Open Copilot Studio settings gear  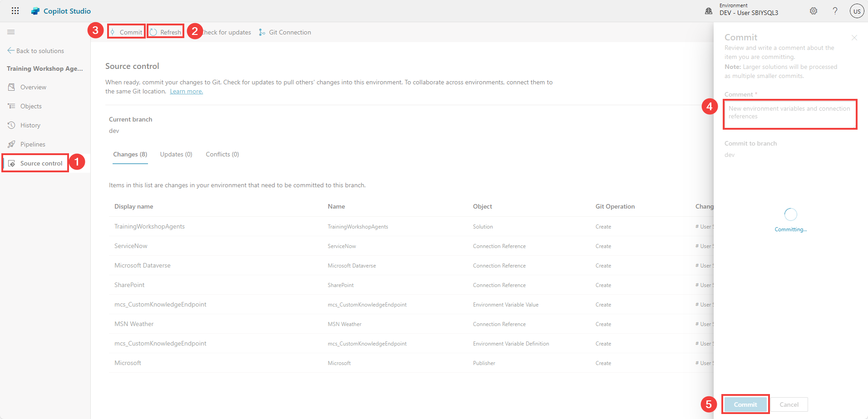point(814,10)
